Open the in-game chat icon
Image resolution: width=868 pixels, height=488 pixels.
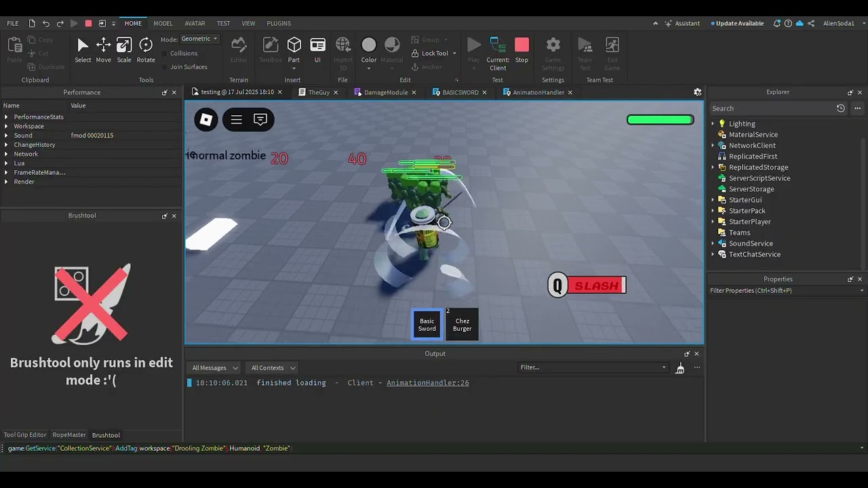click(260, 120)
